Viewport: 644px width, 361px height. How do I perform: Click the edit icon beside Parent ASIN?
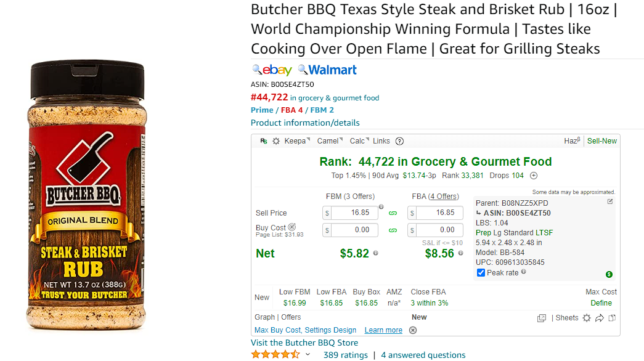click(610, 201)
